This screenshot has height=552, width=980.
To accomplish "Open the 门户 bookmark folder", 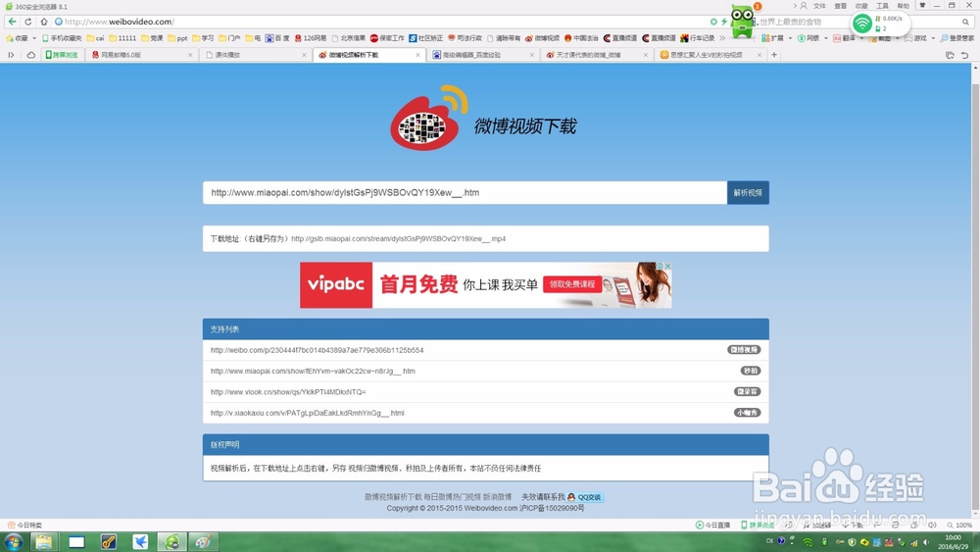I will 229,38.
